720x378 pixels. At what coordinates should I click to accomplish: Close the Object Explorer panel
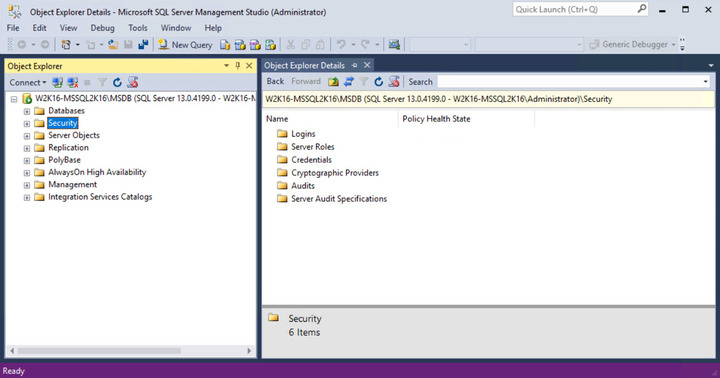(249, 66)
